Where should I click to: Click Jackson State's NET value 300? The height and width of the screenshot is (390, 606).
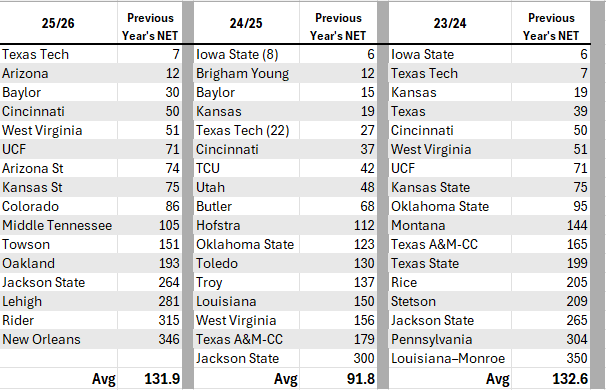(x=338, y=358)
